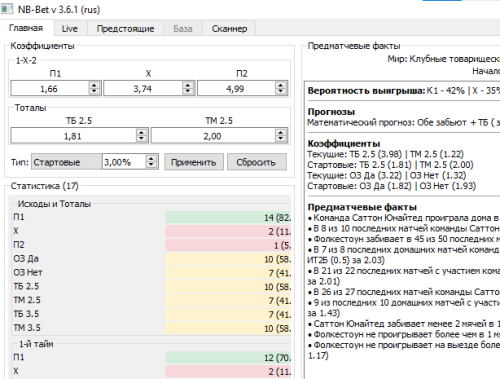The width and height of the screenshot is (500, 379).
Task: Increase the ТБ 2.5 value with up arrow
Action: pos(141,133)
